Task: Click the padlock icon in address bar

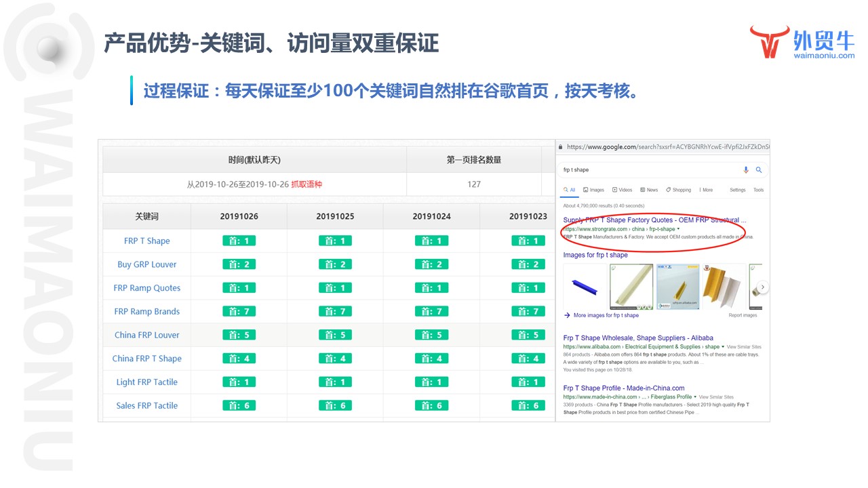Action: tap(560, 146)
